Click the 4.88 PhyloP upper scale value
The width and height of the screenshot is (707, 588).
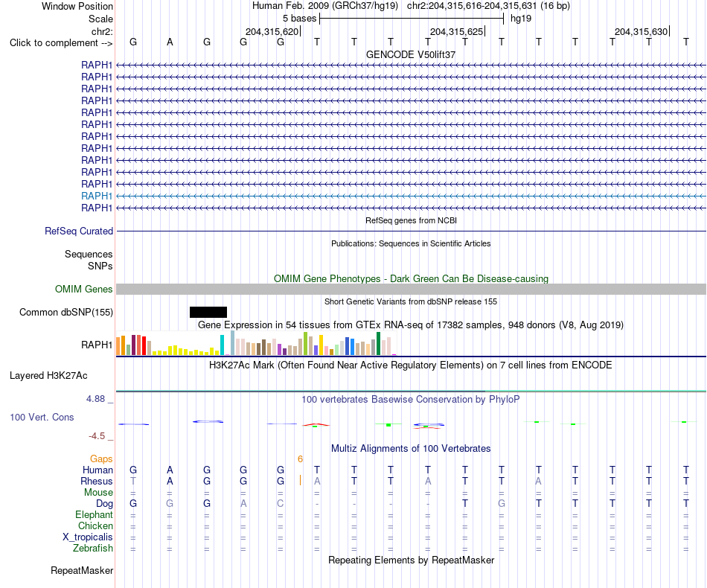click(x=95, y=399)
